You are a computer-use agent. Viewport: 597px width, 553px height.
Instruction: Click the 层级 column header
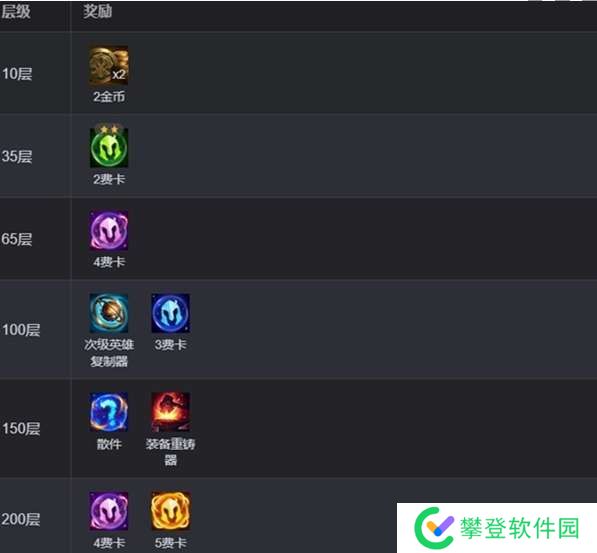16,12
